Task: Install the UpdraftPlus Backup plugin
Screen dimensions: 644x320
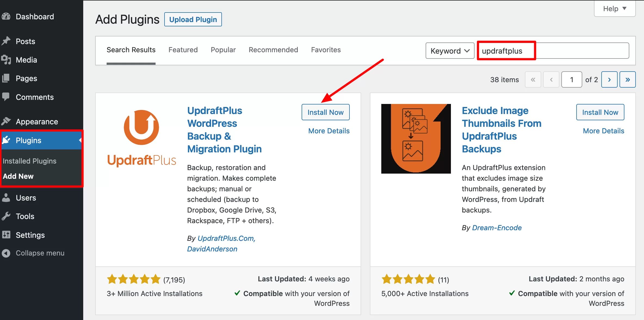Action: pos(325,112)
